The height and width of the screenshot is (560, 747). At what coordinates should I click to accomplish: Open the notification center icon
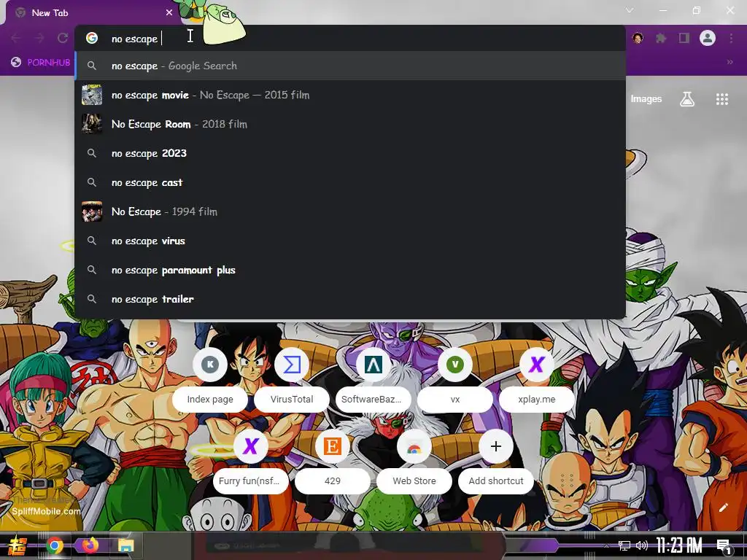(x=723, y=546)
